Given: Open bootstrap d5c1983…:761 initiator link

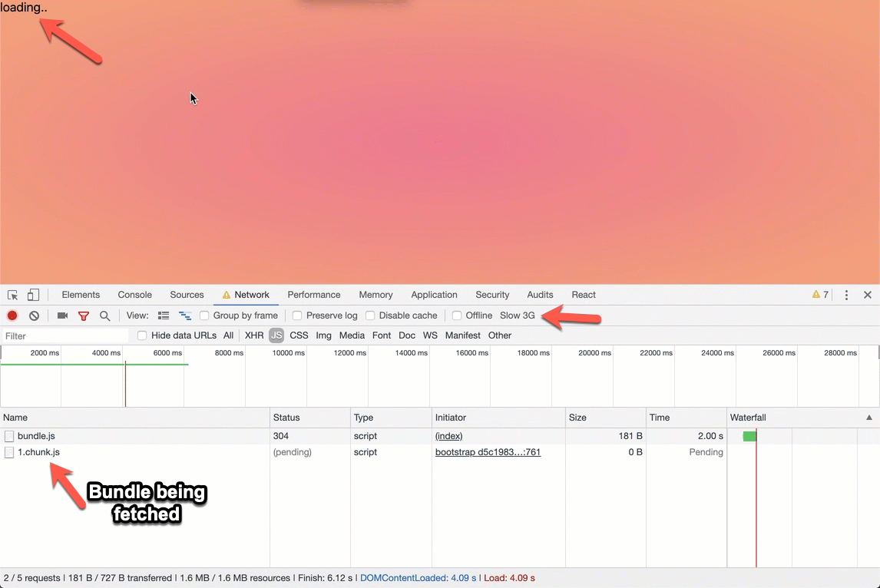Looking at the screenshot, I should pos(488,452).
